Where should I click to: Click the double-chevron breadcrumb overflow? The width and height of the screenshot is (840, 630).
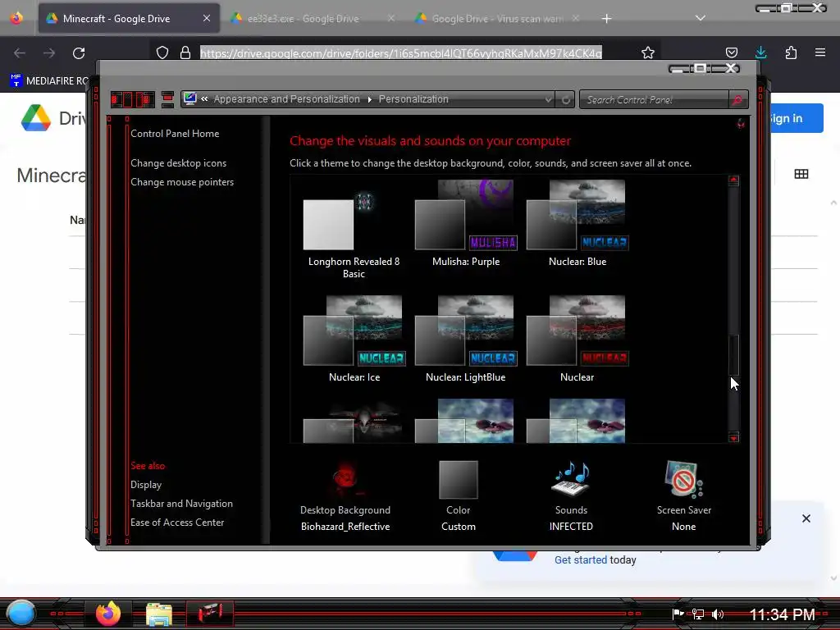click(x=204, y=98)
